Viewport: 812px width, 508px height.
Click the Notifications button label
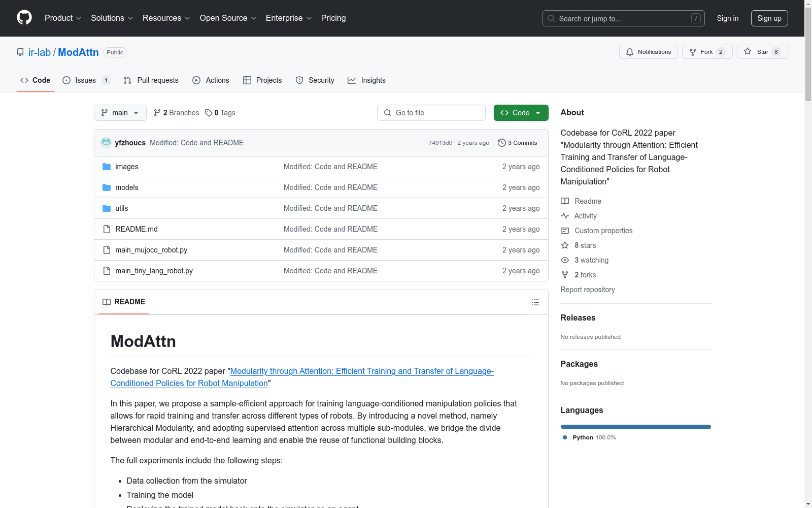coord(654,52)
